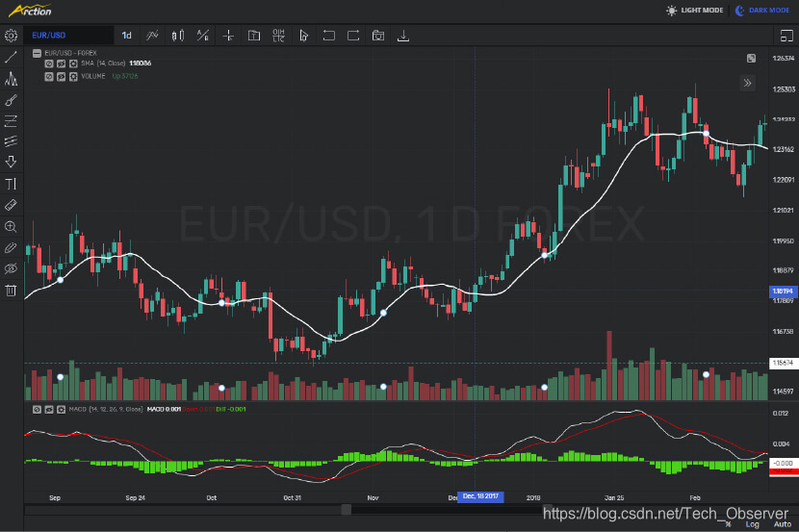Select the trend line drawing tool
799x532 pixels.
click(11, 57)
